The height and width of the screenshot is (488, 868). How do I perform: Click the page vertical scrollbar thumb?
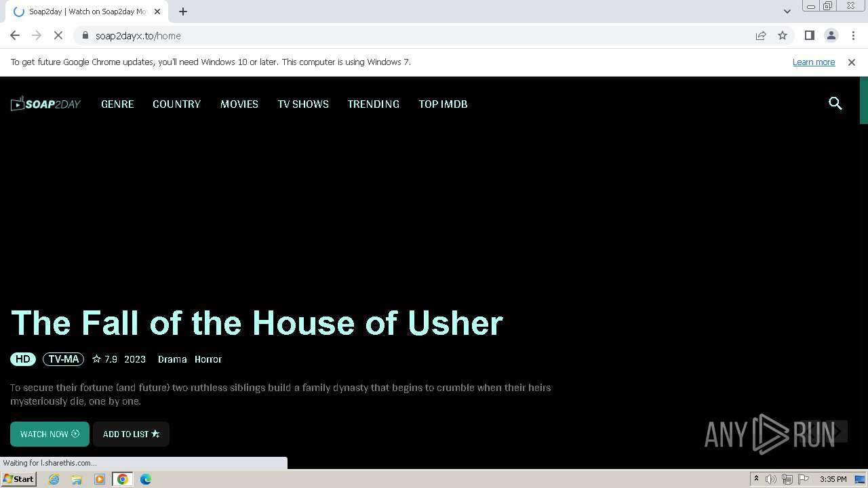[x=864, y=100]
